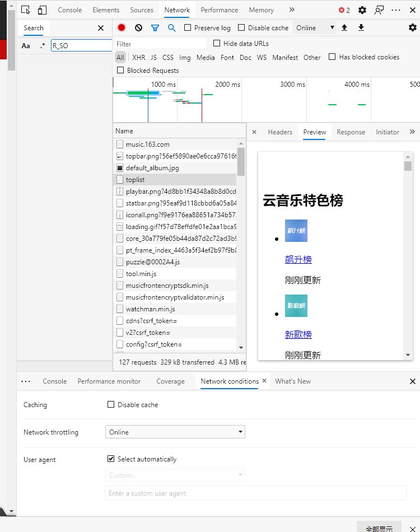
Task: Filter requests by WS type
Action: click(262, 57)
